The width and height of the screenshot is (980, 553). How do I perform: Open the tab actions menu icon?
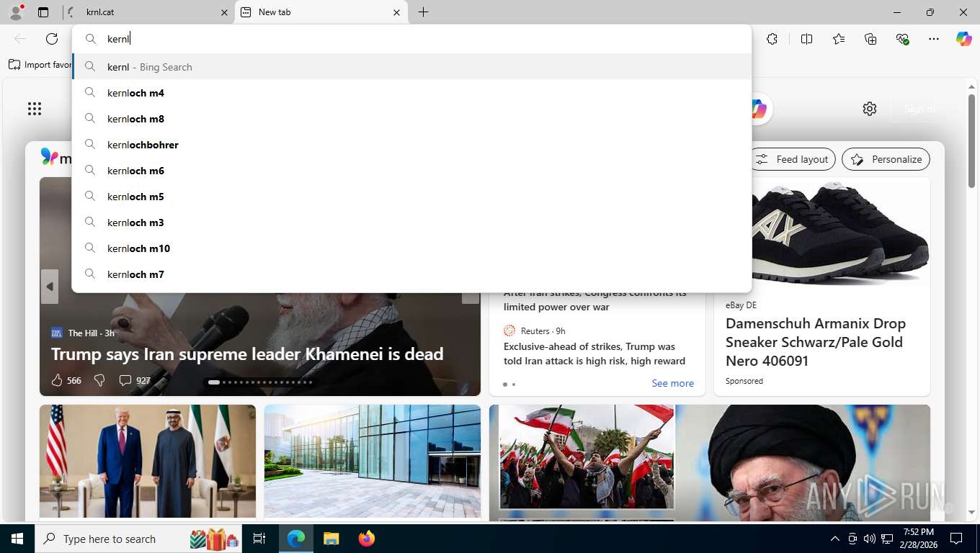point(43,12)
